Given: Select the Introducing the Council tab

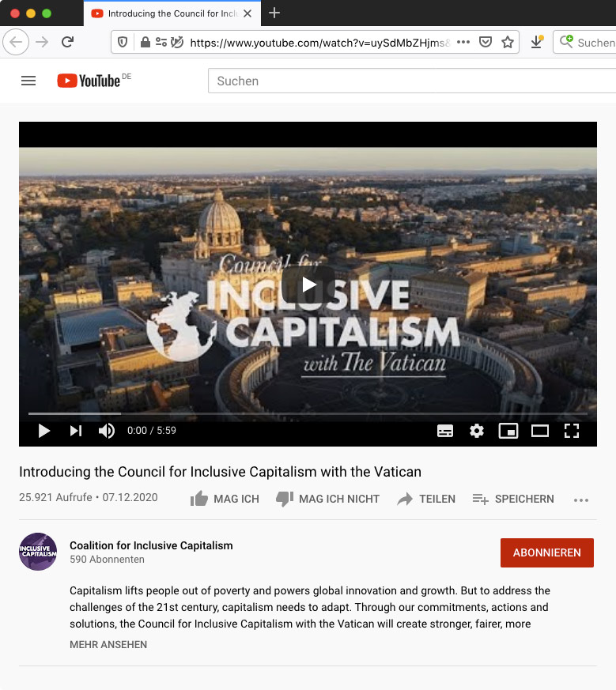Looking at the screenshot, I should pyautogui.click(x=165, y=13).
